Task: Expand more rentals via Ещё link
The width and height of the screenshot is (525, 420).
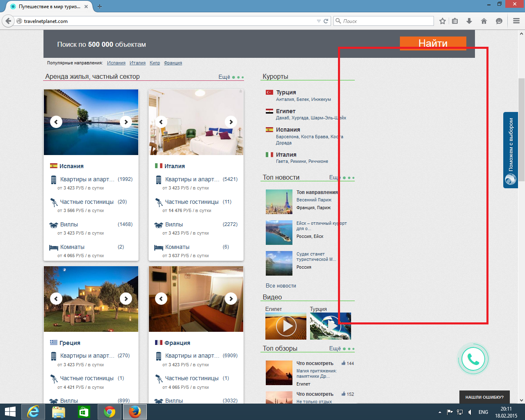Action: [224, 77]
